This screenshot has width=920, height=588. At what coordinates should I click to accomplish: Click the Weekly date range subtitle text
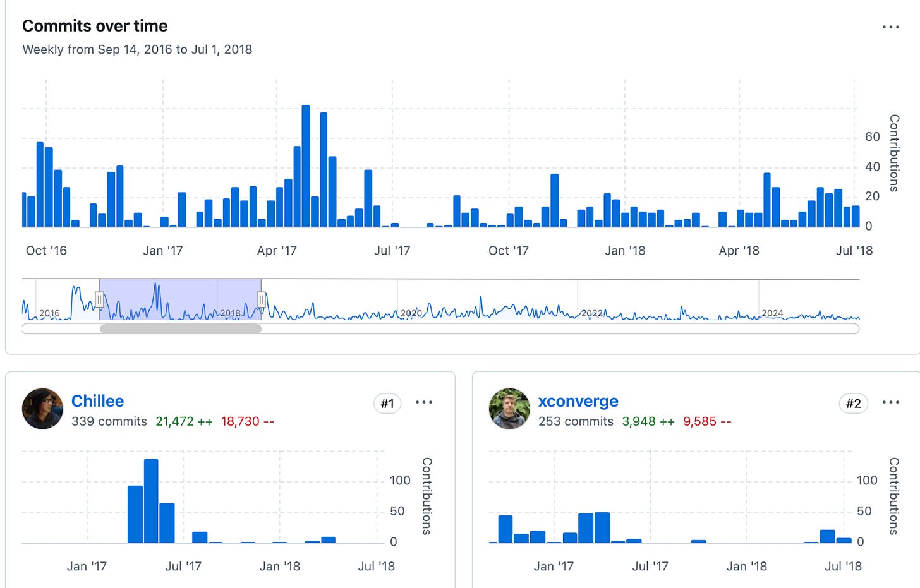click(137, 49)
